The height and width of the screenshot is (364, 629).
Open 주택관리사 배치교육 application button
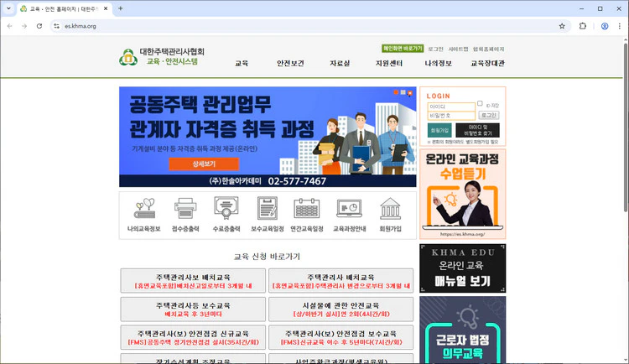click(x=341, y=281)
